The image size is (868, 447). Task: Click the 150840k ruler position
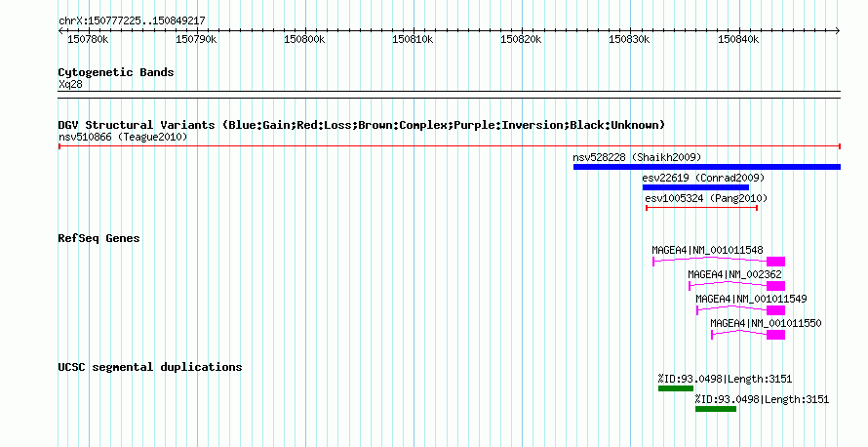(738, 40)
